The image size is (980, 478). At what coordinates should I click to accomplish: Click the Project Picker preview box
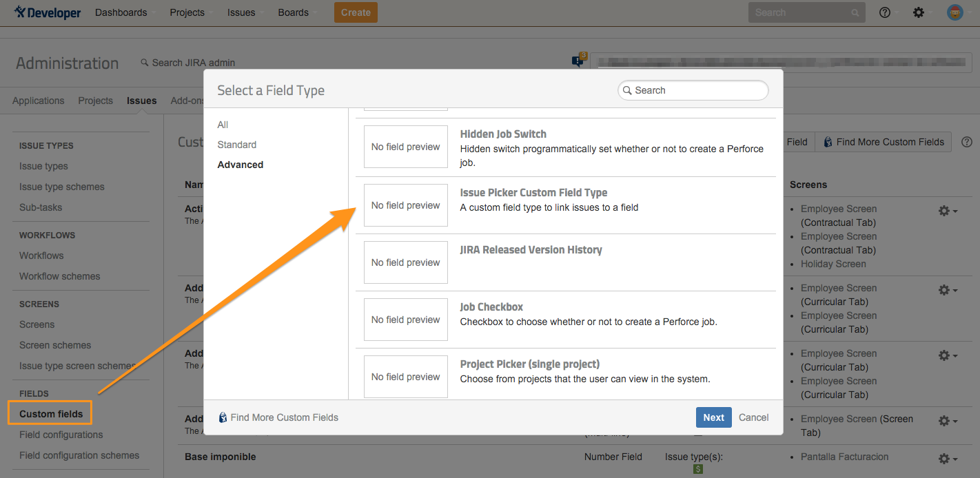pos(406,377)
